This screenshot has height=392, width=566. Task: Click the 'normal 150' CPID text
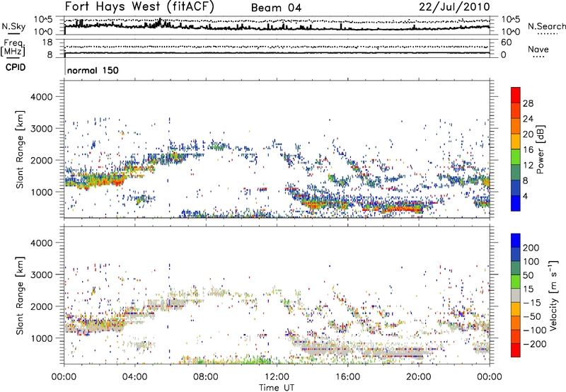[93, 70]
